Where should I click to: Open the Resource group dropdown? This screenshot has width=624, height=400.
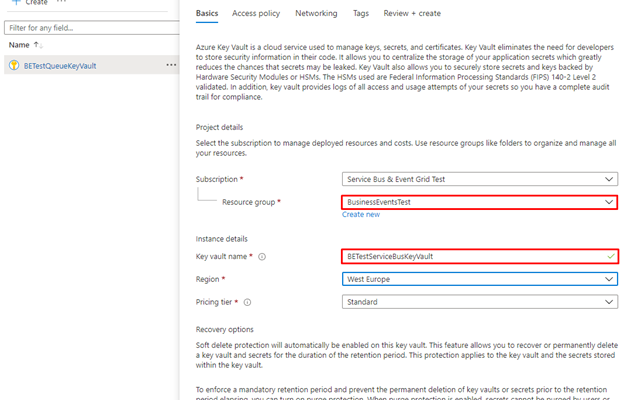(x=480, y=202)
